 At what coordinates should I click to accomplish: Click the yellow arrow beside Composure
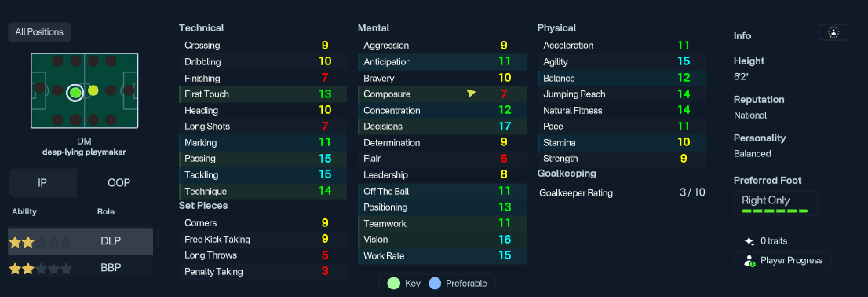point(471,93)
